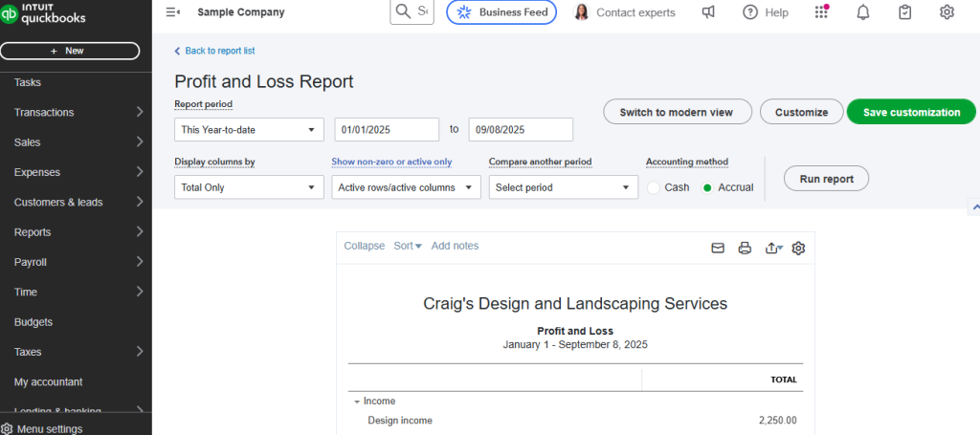Click the Customize button
The width and height of the screenshot is (980, 435).
click(801, 112)
